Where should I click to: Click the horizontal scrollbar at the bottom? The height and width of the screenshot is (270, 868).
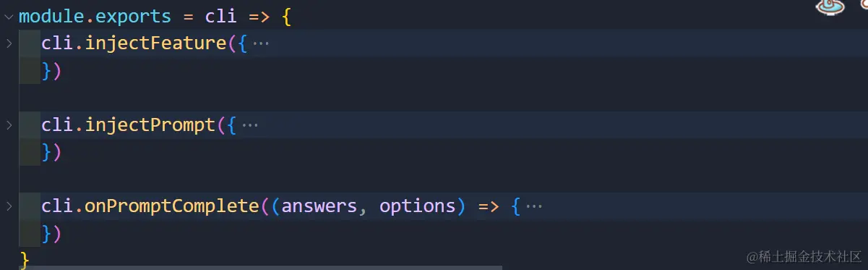tap(261, 267)
